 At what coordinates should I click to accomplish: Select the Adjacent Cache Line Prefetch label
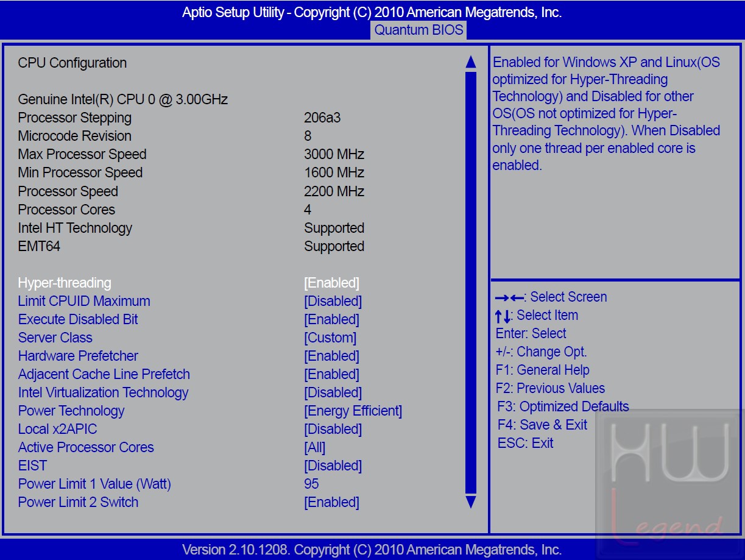click(104, 374)
